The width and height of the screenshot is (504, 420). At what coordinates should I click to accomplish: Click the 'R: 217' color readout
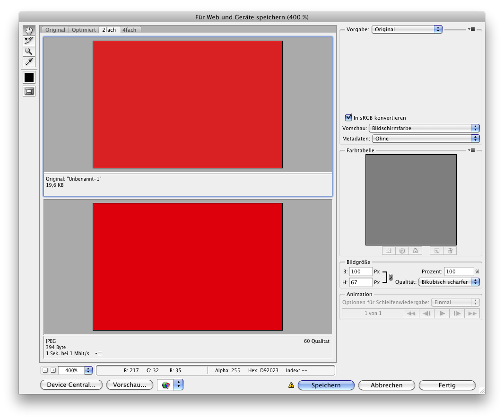tap(131, 370)
